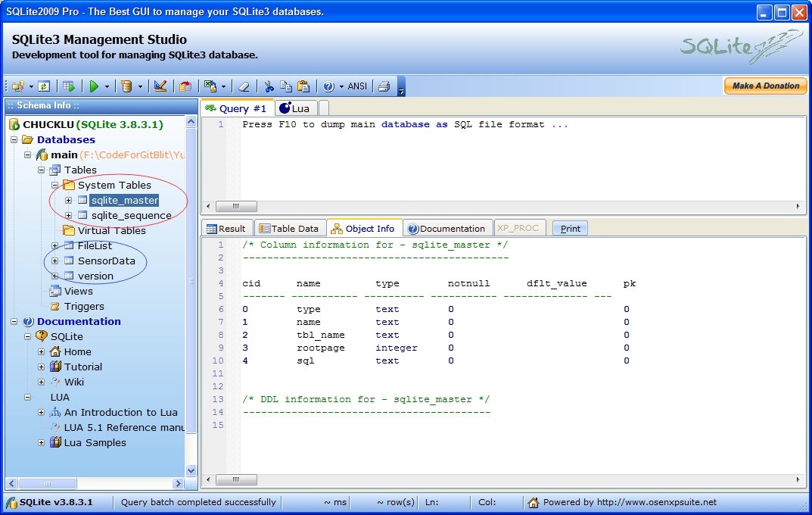The height and width of the screenshot is (515, 812).
Task: Select the Object Info tab
Action: click(x=364, y=229)
